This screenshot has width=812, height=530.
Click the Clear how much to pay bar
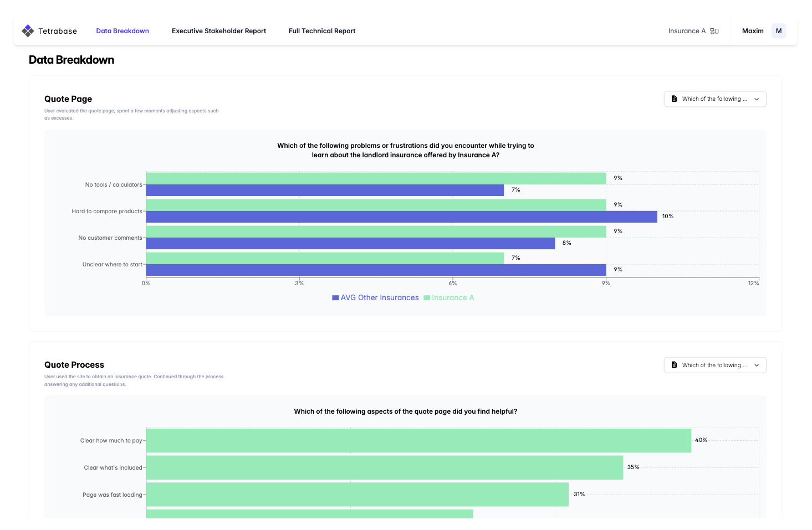[x=418, y=440]
